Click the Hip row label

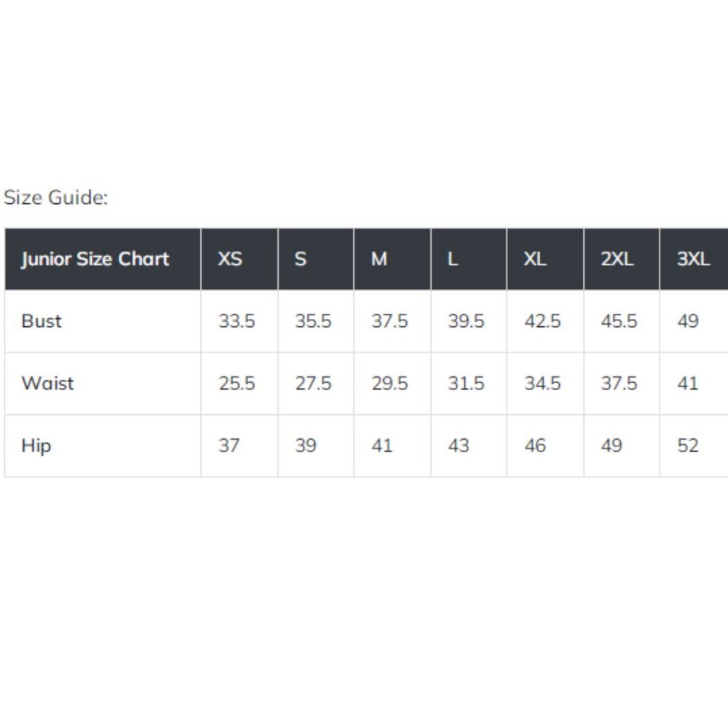pos(36,446)
